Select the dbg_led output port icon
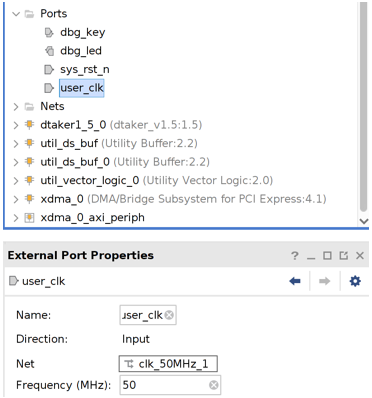Screen dimensions: 372x398 pyautogui.click(x=49, y=51)
